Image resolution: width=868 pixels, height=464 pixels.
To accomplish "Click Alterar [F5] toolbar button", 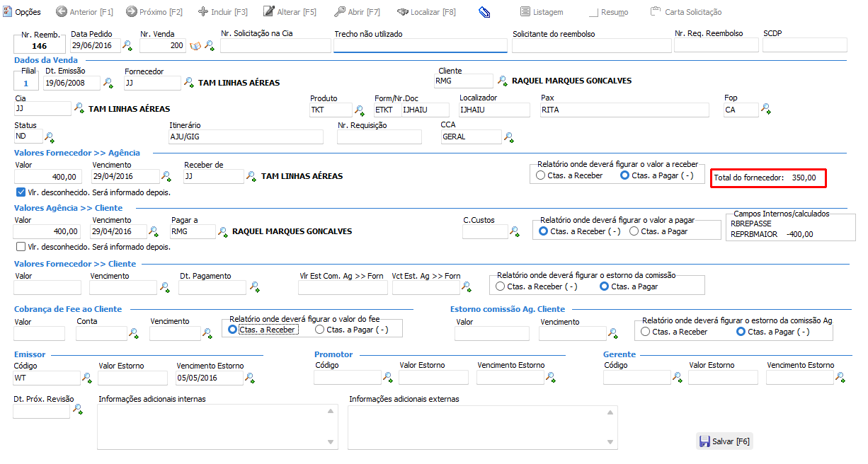I will pos(290,12).
